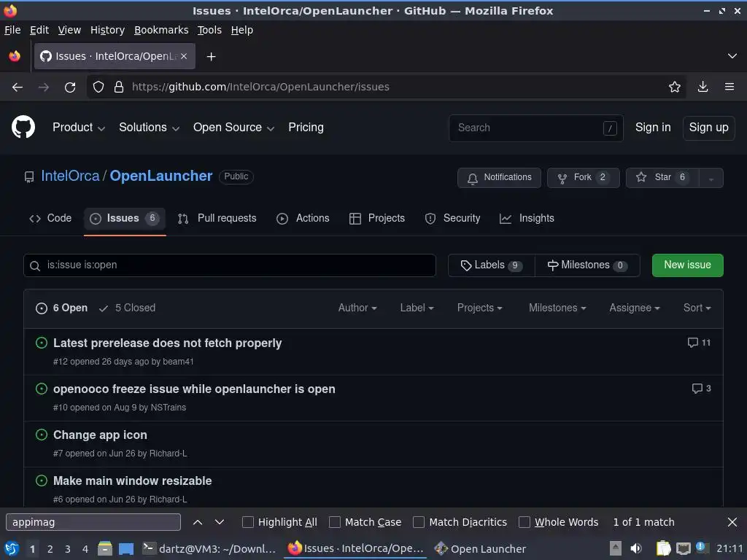The height and width of the screenshot is (560, 747).
Task: List all tabs with chevron
Action: coord(732,56)
